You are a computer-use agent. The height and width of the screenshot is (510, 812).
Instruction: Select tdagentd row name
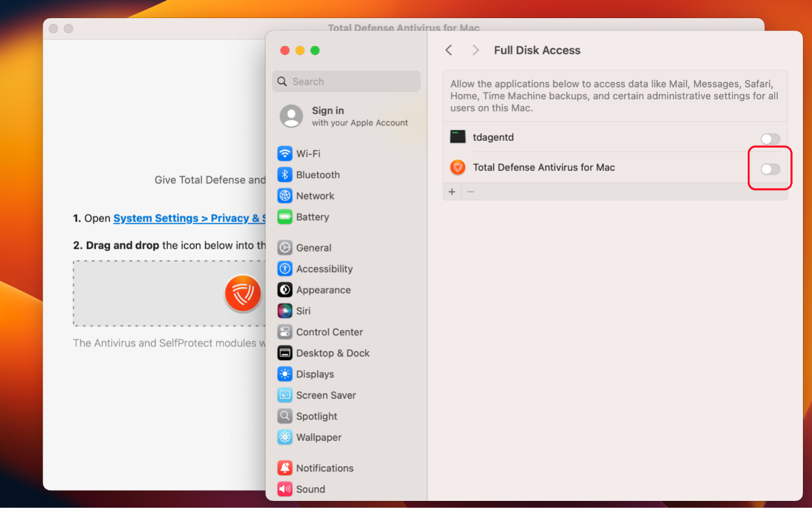pyautogui.click(x=493, y=137)
